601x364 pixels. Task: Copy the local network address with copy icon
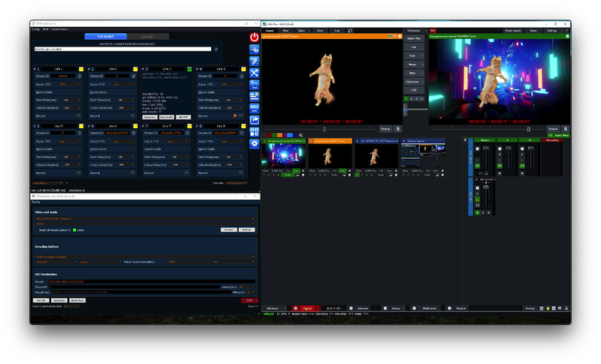coord(217,50)
